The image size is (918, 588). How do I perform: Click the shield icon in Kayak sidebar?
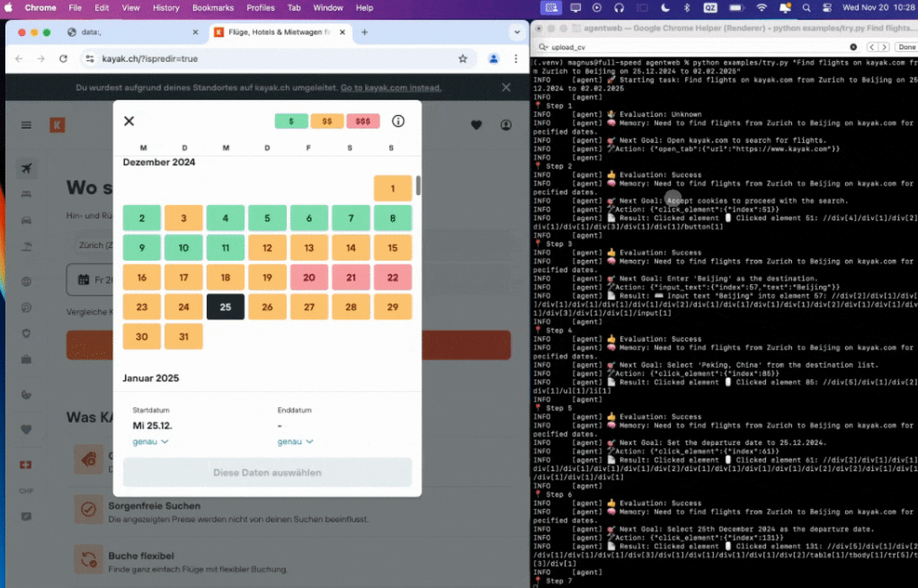pos(26,334)
